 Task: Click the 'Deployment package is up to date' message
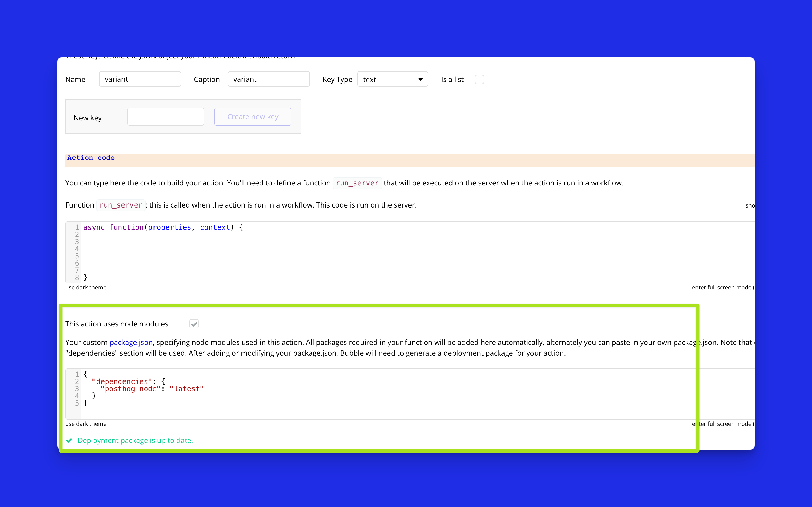(x=135, y=441)
